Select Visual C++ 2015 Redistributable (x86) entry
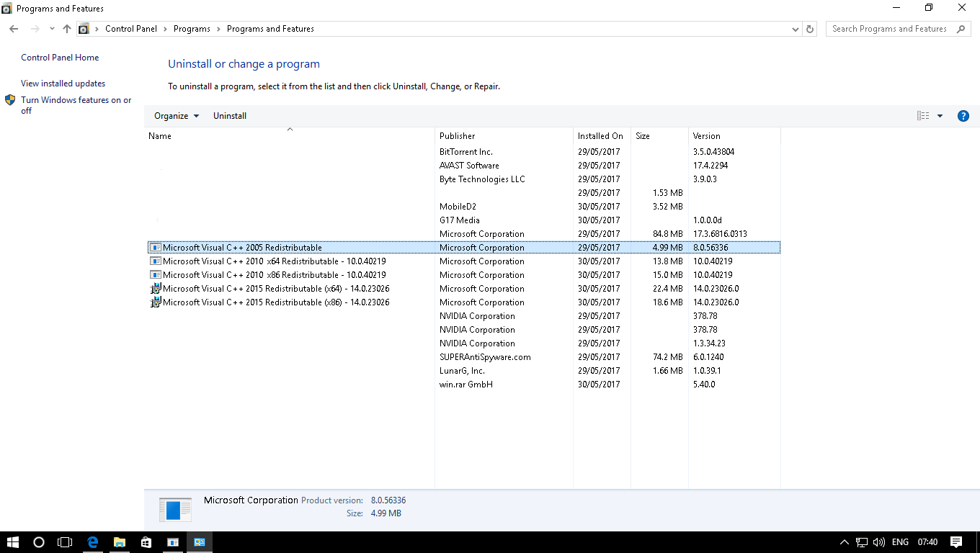The height and width of the screenshot is (553, 980). (464, 302)
